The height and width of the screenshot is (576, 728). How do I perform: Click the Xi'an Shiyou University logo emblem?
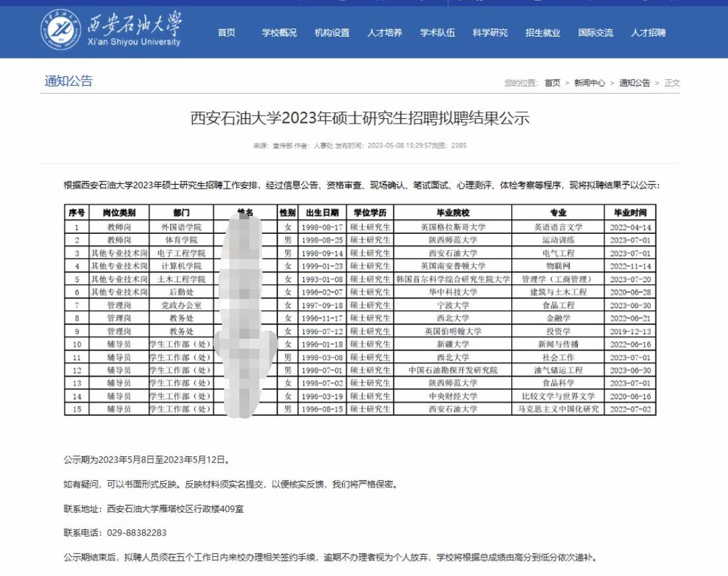coord(60,30)
